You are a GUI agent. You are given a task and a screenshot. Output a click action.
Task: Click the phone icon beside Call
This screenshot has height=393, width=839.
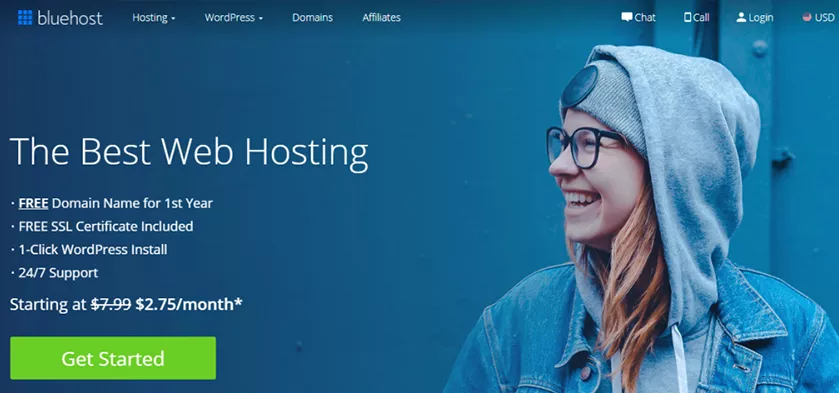coord(688,17)
